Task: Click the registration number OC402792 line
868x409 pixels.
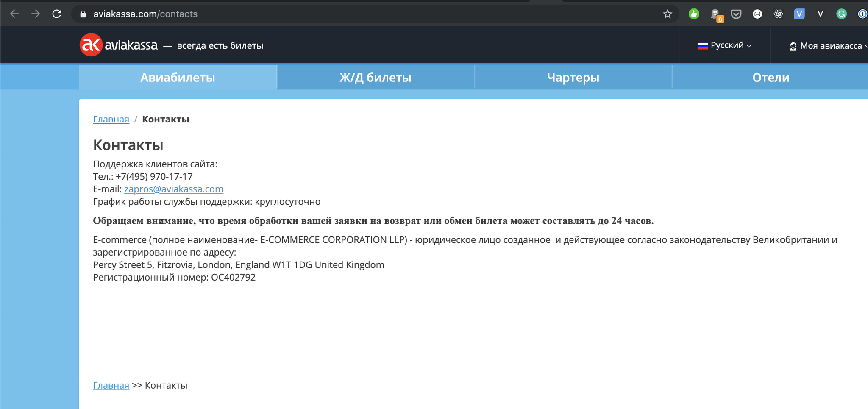Action: (174, 277)
